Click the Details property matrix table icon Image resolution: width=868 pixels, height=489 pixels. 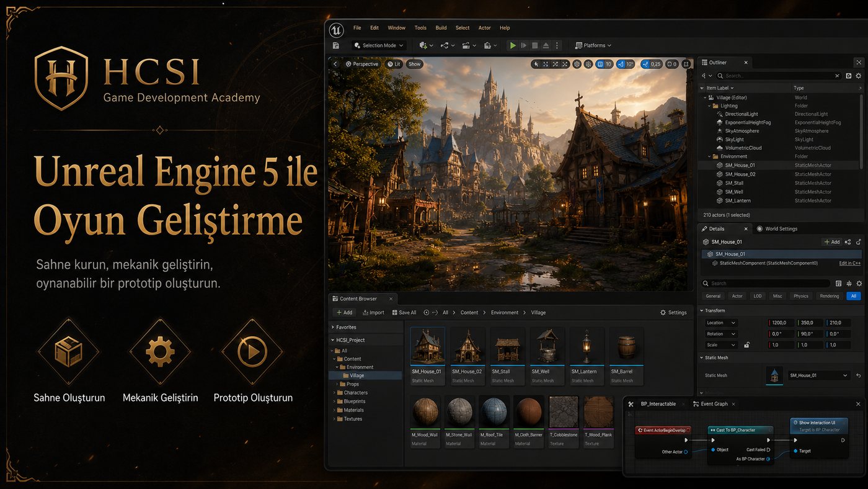click(x=838, y=283)
